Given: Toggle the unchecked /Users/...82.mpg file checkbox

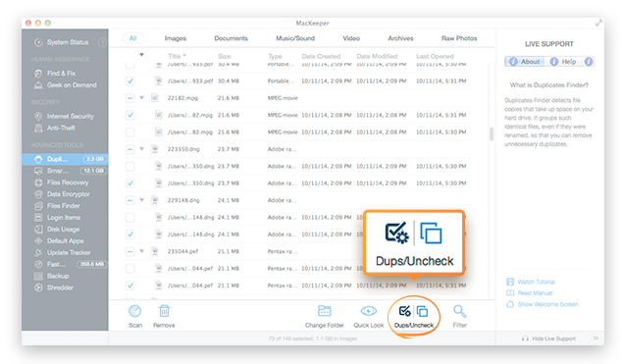Looking at the screenshot, I should [130, 132].
